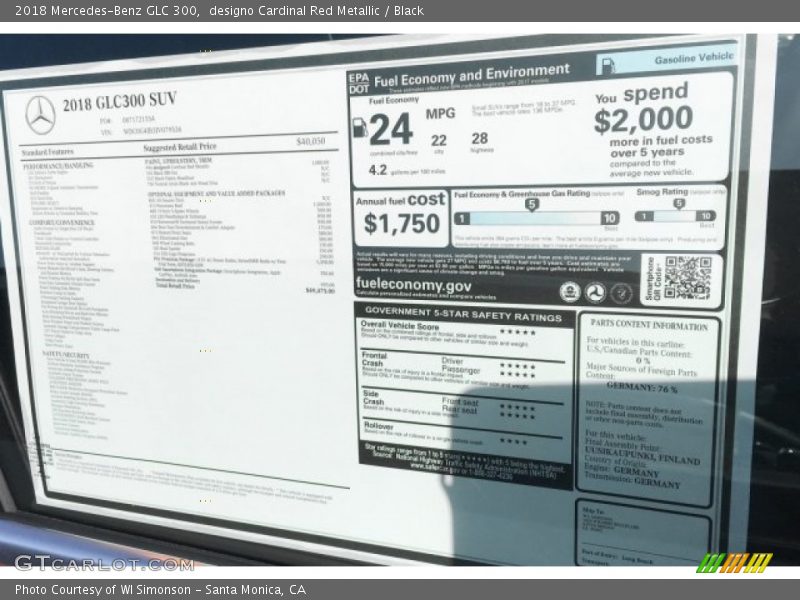
Task: Click the 'Engine: GERMANY' line
Action: tap(621, 469)
